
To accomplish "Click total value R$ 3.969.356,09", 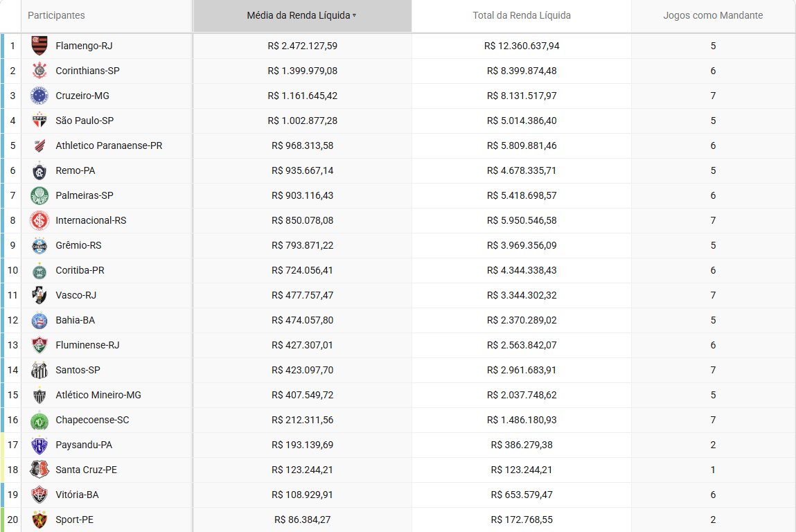I will coord(522,245).
